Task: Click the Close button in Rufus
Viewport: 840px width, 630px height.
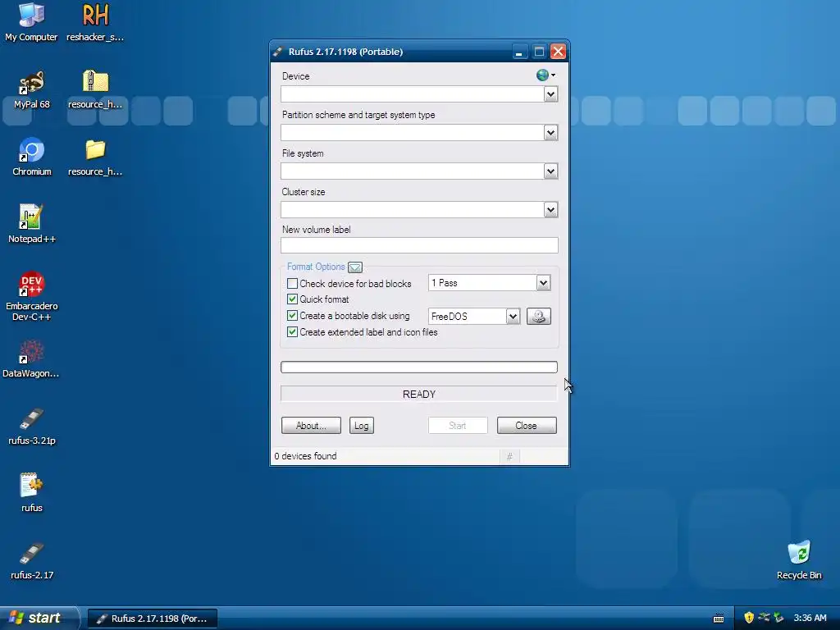Action: click(527, 426)
